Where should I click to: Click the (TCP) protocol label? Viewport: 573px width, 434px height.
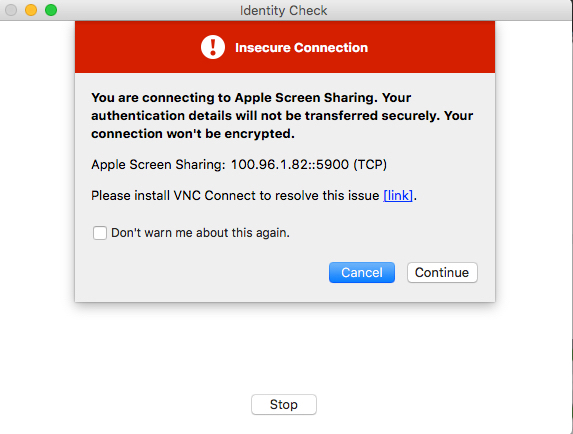coord(370,165)
